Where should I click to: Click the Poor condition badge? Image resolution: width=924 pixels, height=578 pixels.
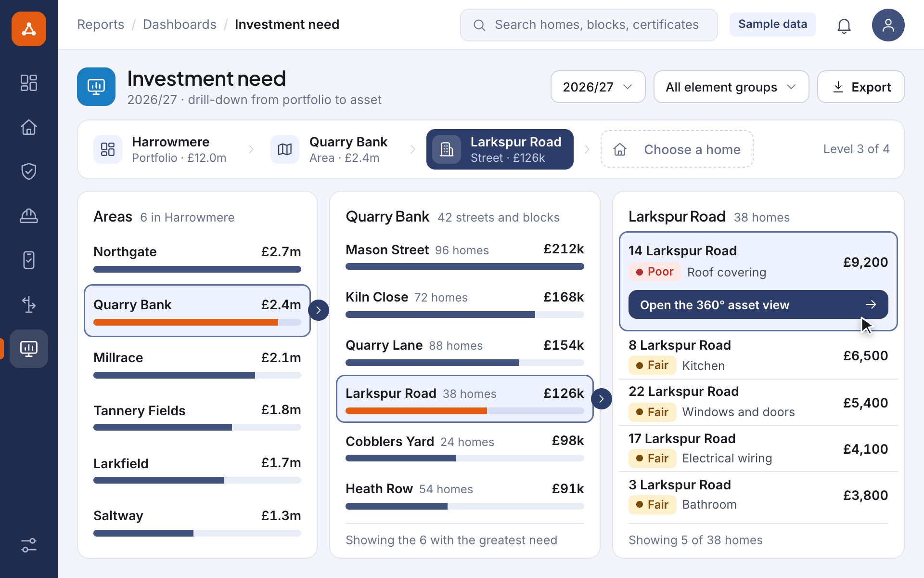pyautogui.click(x=654, y=272)
